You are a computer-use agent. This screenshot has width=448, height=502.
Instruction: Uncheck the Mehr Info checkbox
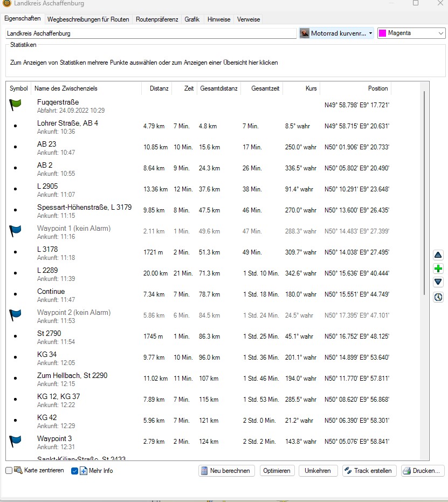(75, 471)
